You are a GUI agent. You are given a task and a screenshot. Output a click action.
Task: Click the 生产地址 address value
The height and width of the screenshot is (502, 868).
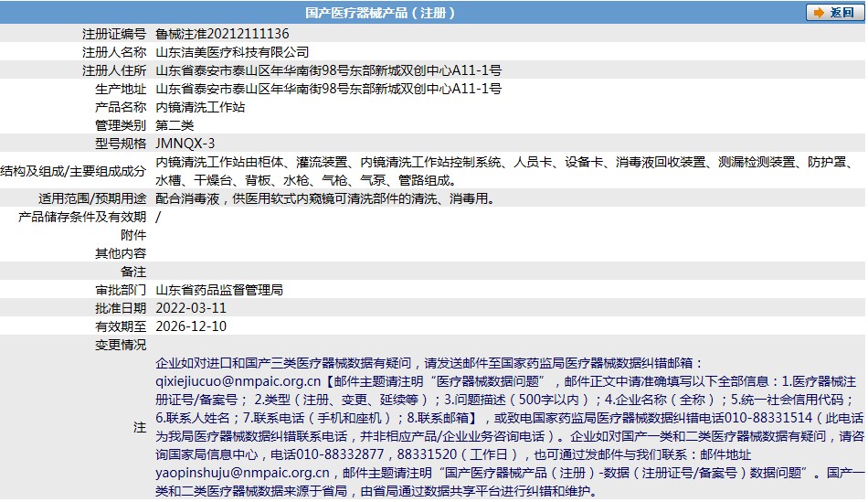point(328,89)
